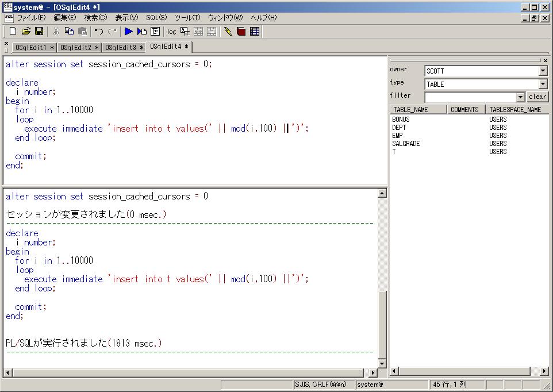Select the SALGRADE table in list
This screenshot has height=392, width=553.
pos(406,144)
